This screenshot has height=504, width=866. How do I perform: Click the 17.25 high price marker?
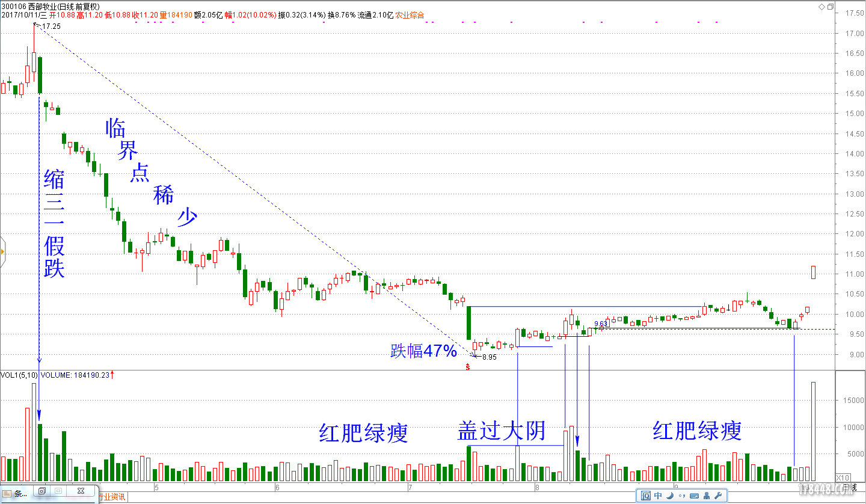click(51, 26)
